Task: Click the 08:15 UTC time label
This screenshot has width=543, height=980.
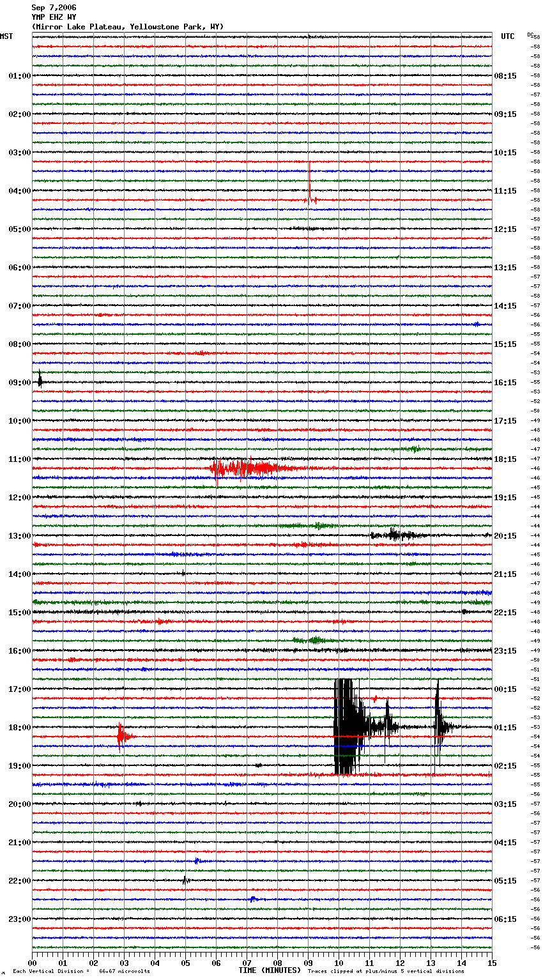Action: click(x=505, y=76)
